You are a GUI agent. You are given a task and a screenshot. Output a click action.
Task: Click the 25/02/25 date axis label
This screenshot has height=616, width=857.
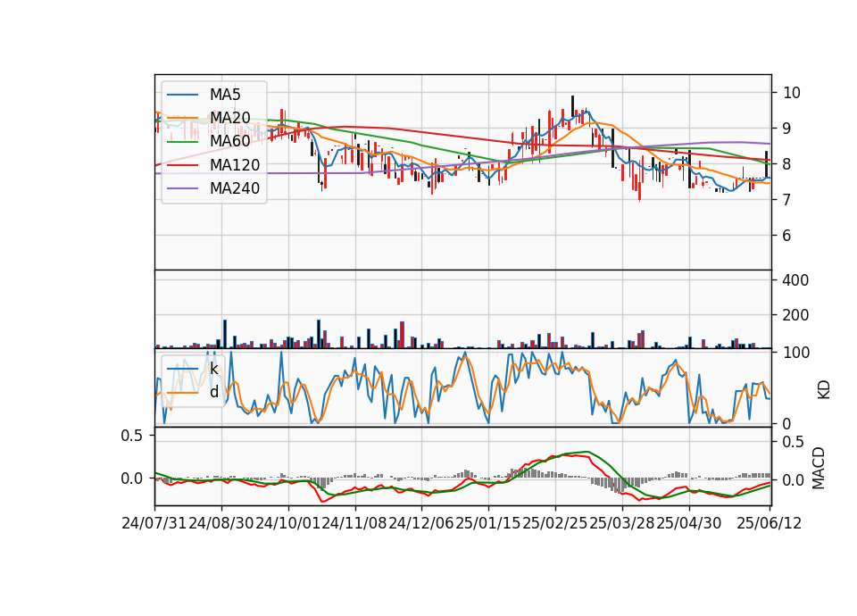click(554, 523)
